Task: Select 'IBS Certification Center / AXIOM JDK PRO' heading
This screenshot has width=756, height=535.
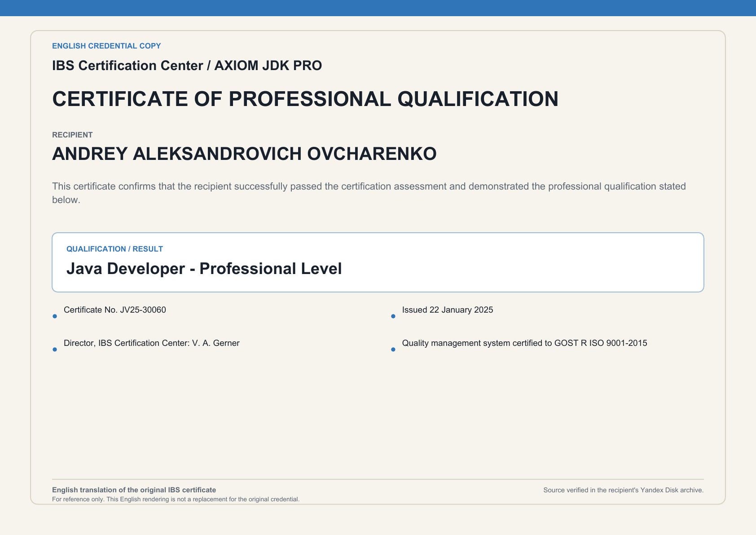Action: [x=187, y=66]
